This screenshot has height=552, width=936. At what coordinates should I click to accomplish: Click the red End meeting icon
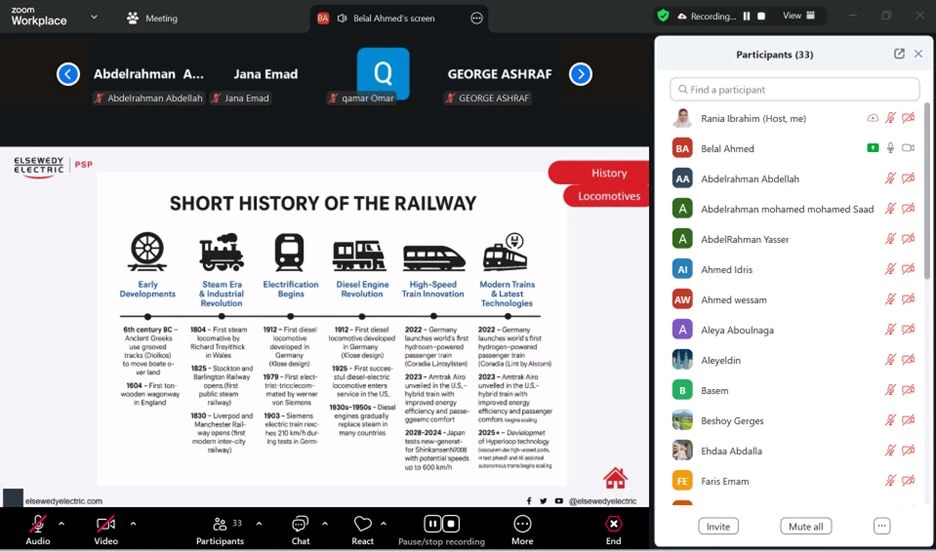(x=613, y=524)
